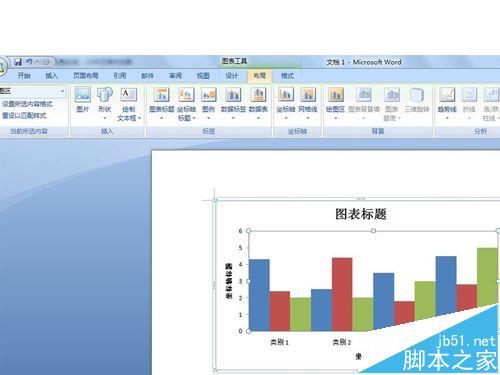Select the vertical 坐标轴标题 axis title
The image size is (500, 375).
[x=229, y=281]
